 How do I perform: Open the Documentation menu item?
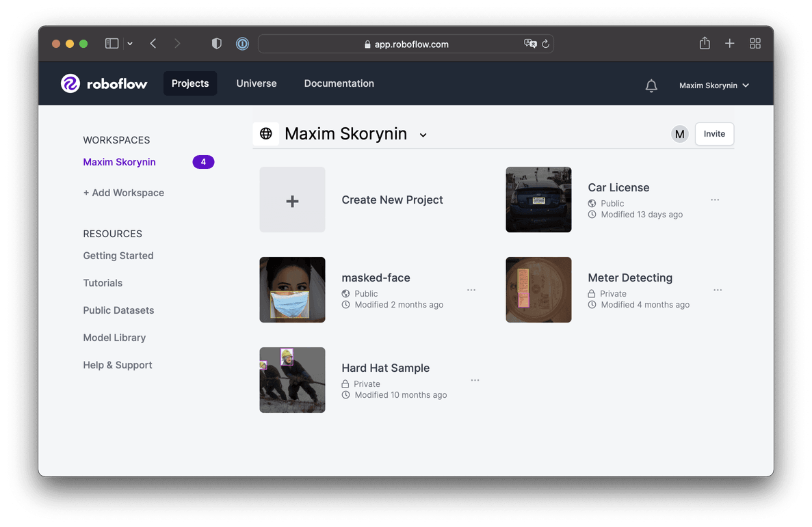pos(339,83)
